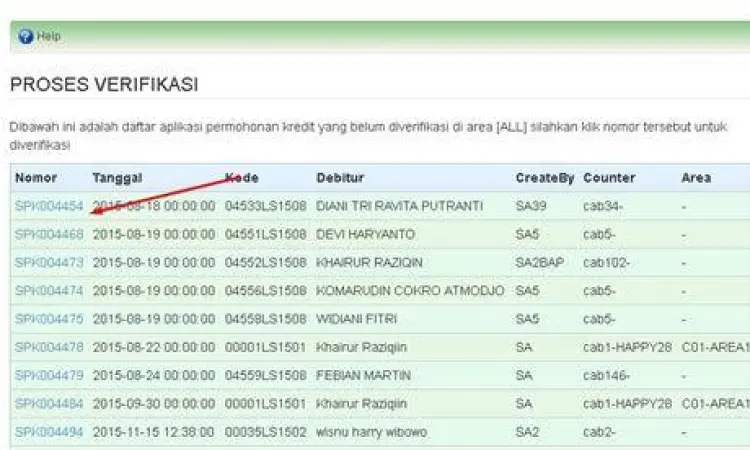Click the Tanggal column header
The width and height of the screenshot is (750, 450).
(x=117, y=178)
